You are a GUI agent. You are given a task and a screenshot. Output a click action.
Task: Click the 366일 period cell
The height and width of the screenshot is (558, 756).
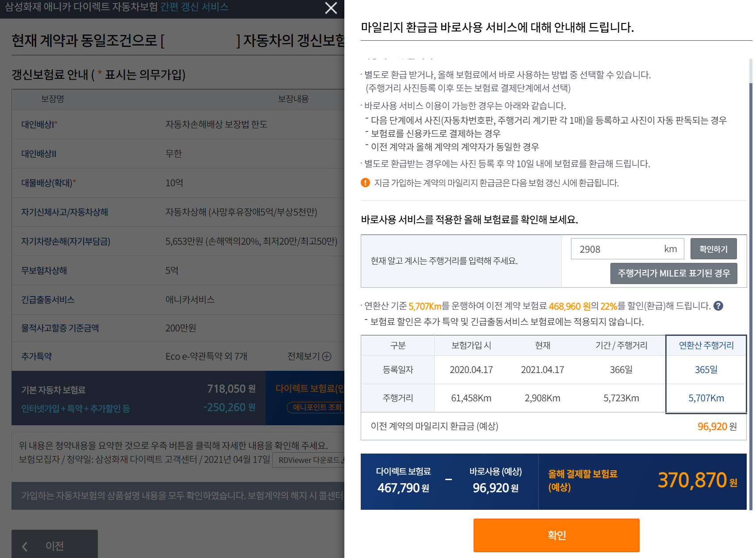(621, 369)
